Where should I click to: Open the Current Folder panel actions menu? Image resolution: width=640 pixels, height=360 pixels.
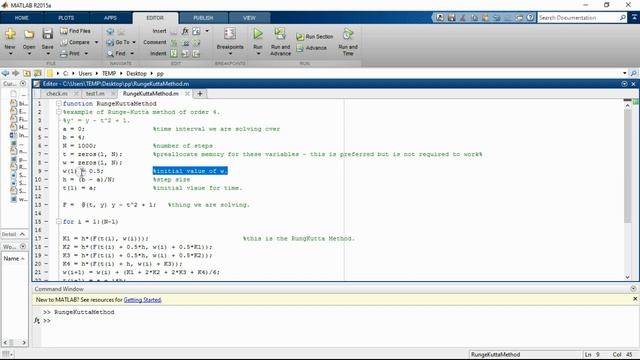[23, 84]
